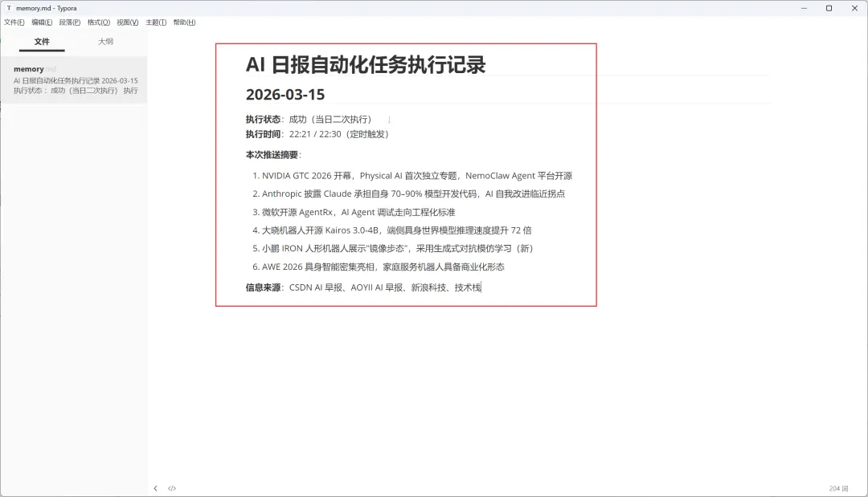Open the 段落(P) menu
Viewport: 868px width, 497px height.
tap(70, 22)
